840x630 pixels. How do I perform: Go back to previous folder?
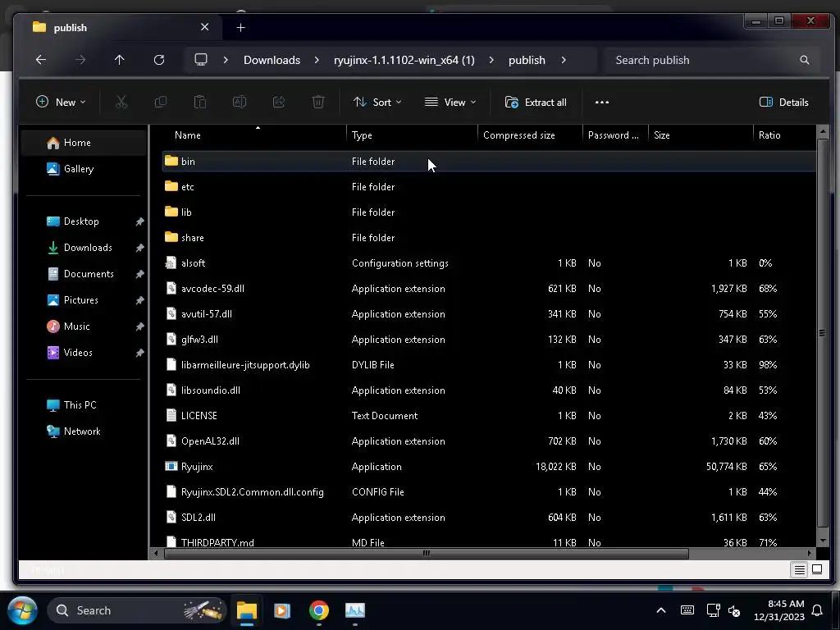click(x=41, y=60)
